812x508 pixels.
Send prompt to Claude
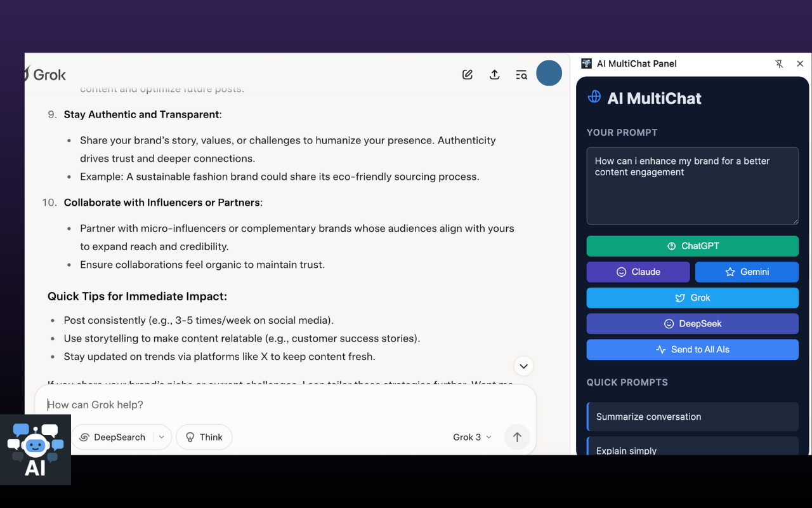click(638, 272)
